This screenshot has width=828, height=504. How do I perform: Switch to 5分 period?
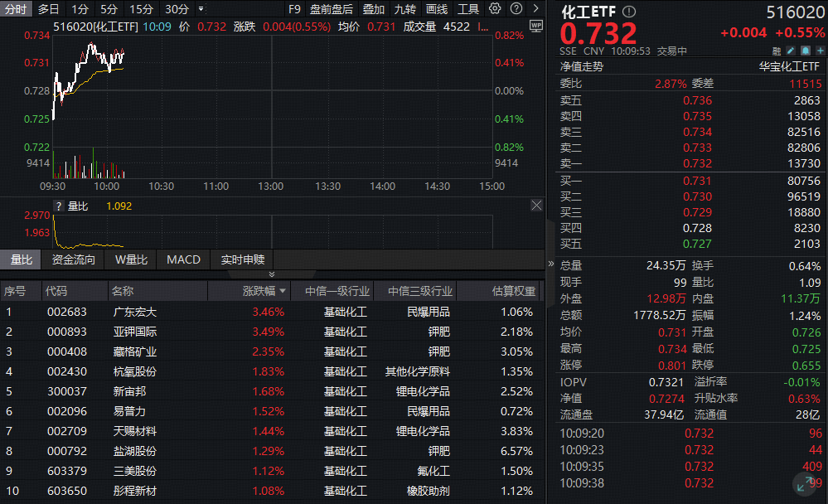point(109,9)
